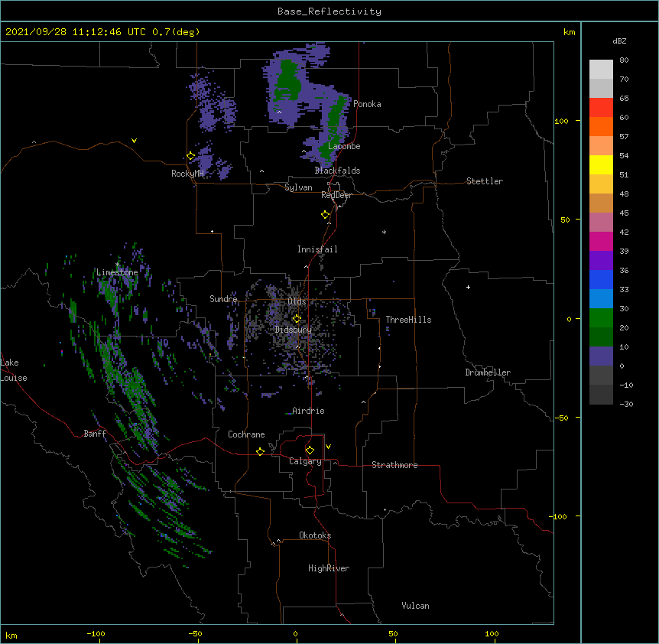
Task: Click the yellow diamond marker above Calgary label
Action: (x=310, y=450)
